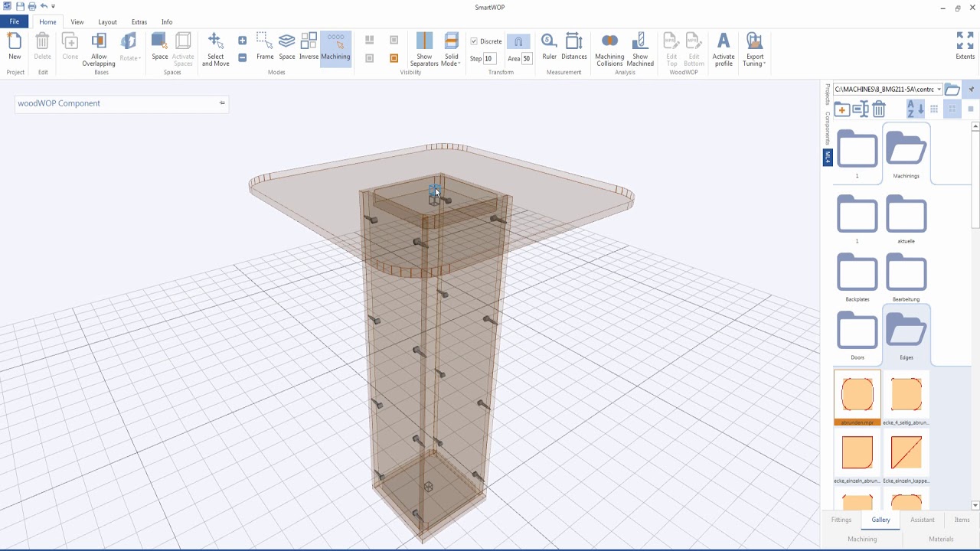Click the browse folder icon beside path
This screenshot has width=980, height=551.
pos(952,90)
